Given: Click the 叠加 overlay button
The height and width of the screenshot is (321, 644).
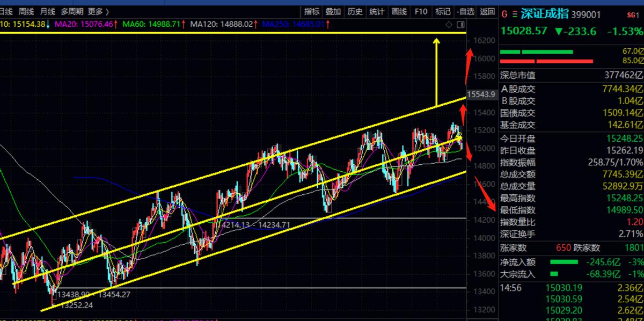Looking at the screenshot, I should (333, 11).
